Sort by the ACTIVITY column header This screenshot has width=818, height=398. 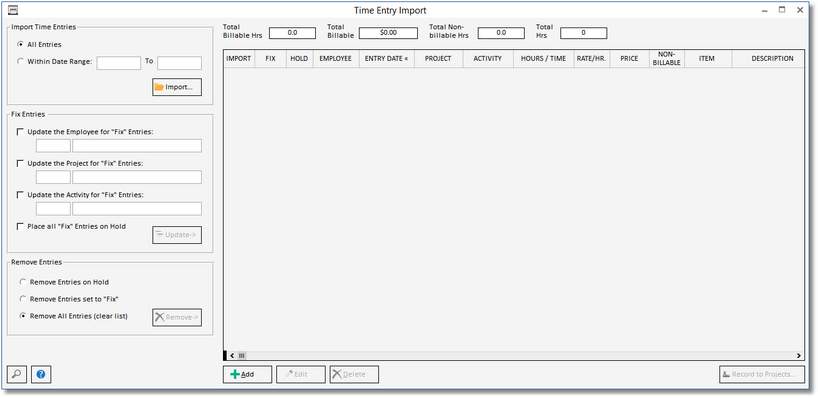pos(488,58)
